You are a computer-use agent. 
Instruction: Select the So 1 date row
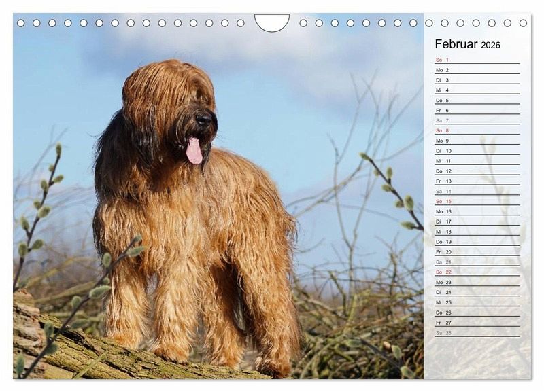[477, 60]
